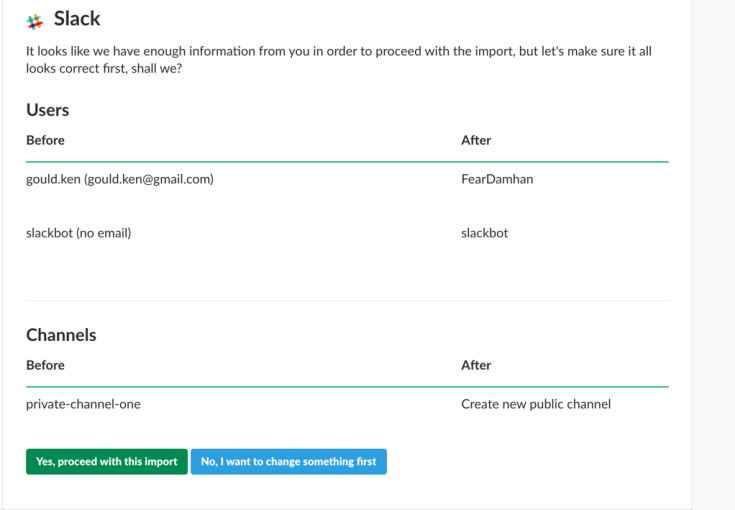Click "No, I want to change something first"
Viewport: 735px width, 510px height.
pos(288,462)
